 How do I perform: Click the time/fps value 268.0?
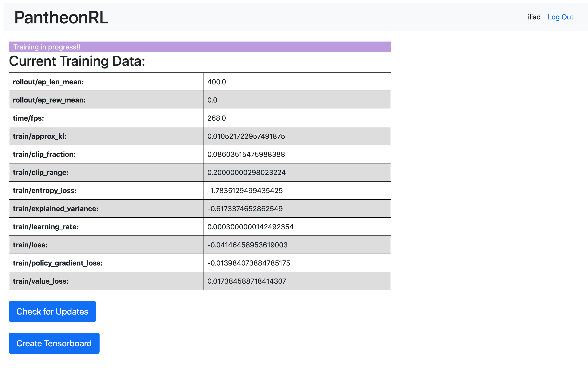coord(217,118)
